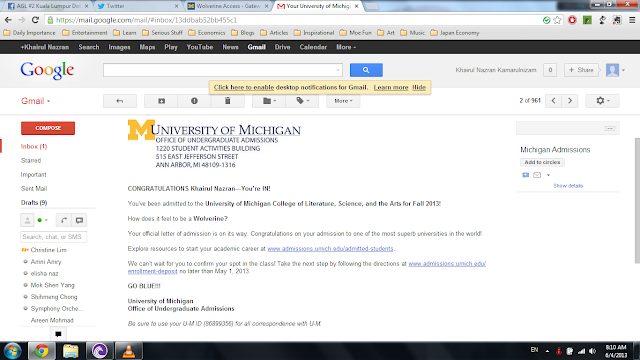Image resolution: width=640 pixels, height=360 pixels.
Task: Go to the newer email arrow
Action: pos(553,101)
